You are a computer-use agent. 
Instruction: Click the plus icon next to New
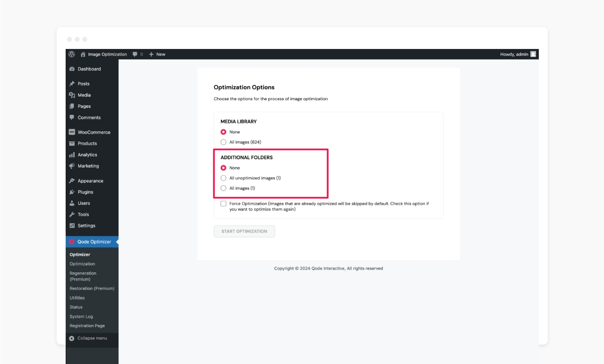click(151, 54)
